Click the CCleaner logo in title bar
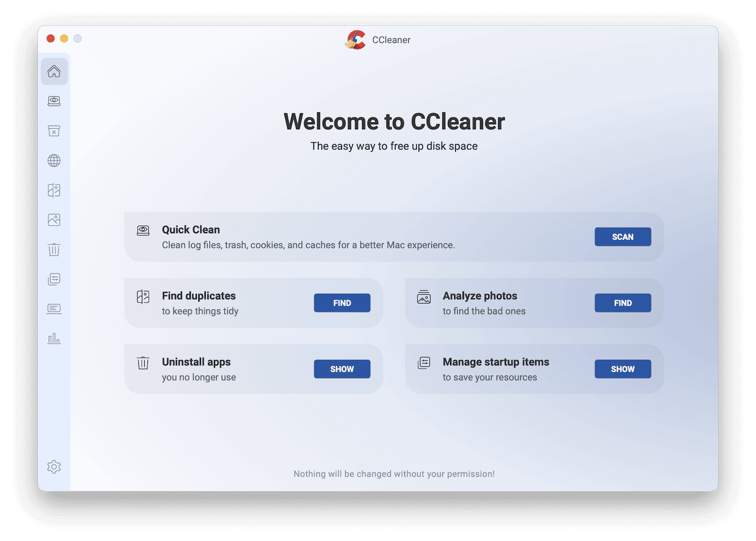The image size is (756, 541). [355, 40]
